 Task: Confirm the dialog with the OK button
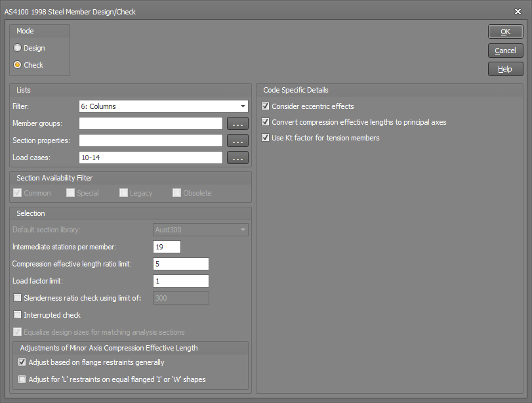click(506, 32)
